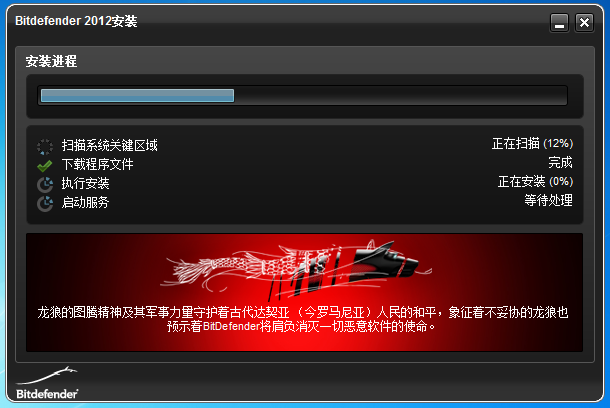
Task: Click the pending clock icon beside 执行安装
Action: point(45,184)
